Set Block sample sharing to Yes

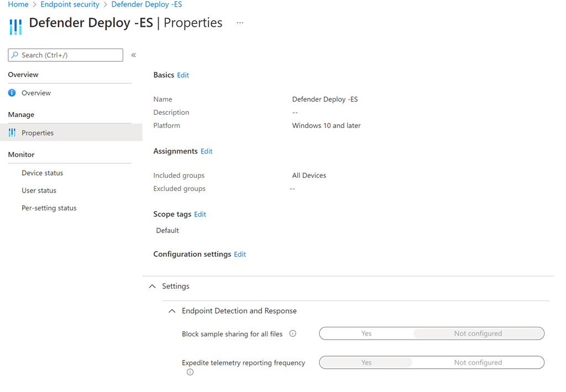point(366,333)
